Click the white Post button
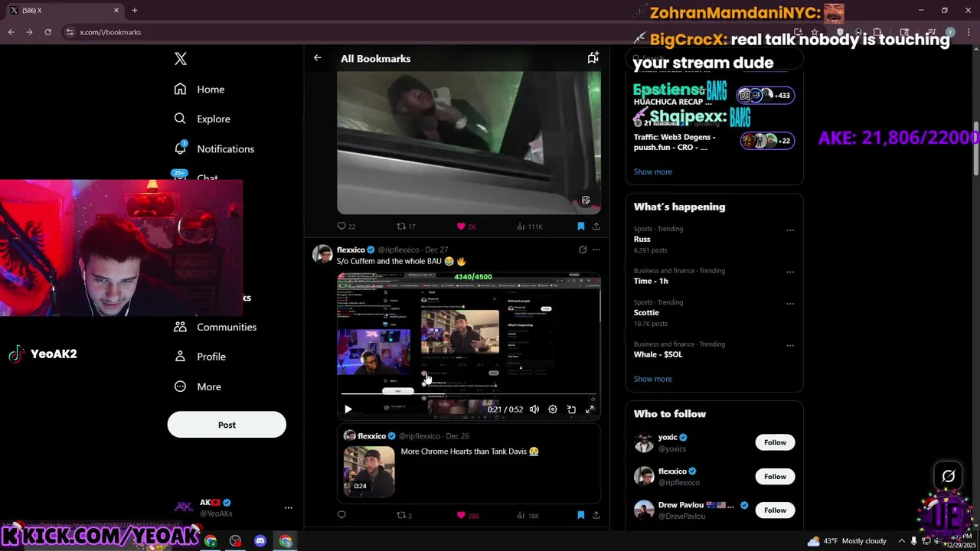 click(227, 425)
